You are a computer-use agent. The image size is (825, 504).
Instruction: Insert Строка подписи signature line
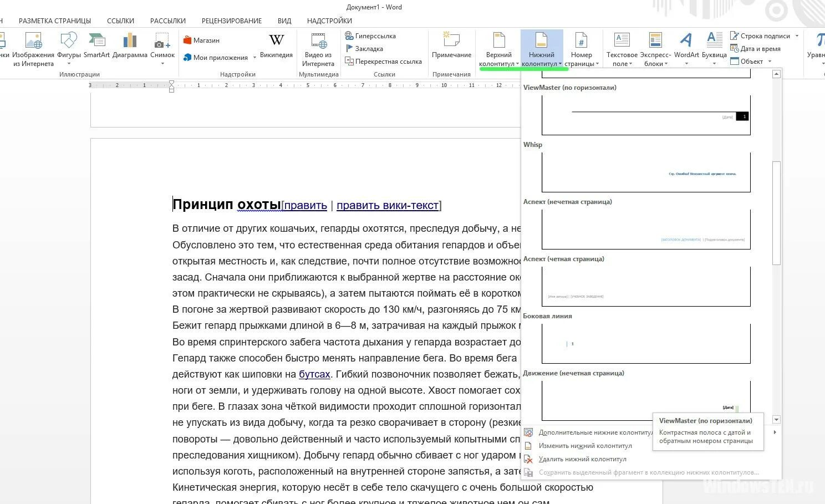click(760, 36)
